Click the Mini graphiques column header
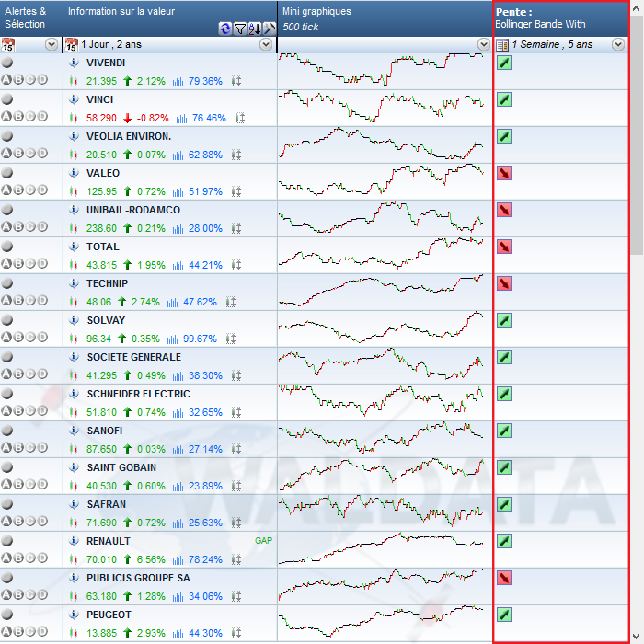 (x=385, y=18)
